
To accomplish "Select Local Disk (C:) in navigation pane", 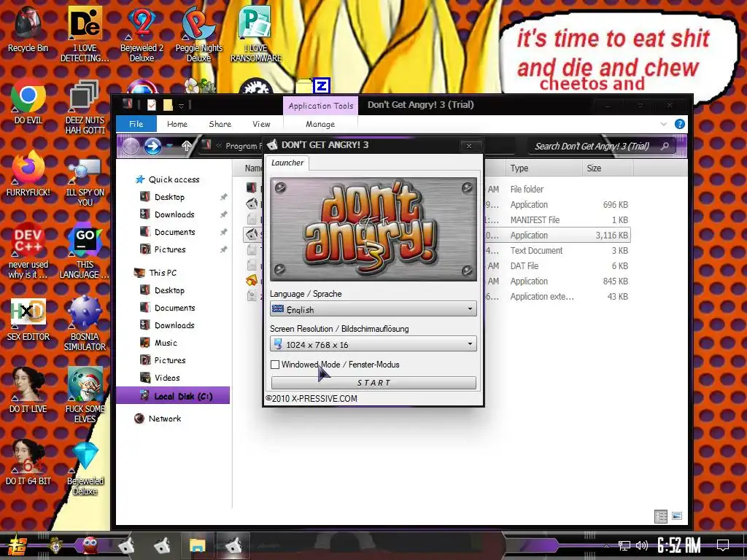I will 173,396.
